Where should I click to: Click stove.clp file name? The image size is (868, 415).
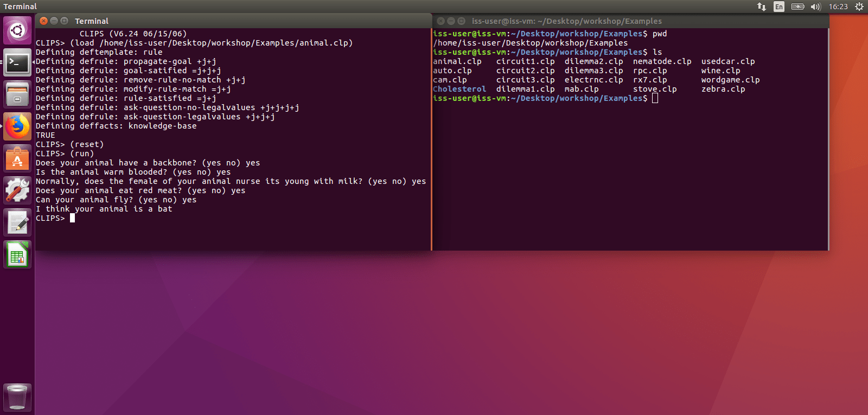655,89
